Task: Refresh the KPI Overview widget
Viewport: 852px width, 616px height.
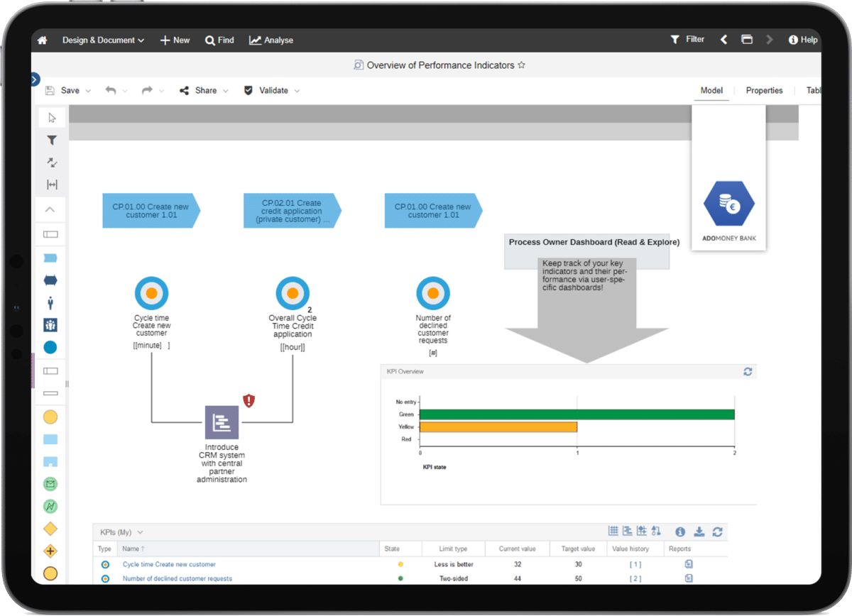Action: [x=748, y=371]
